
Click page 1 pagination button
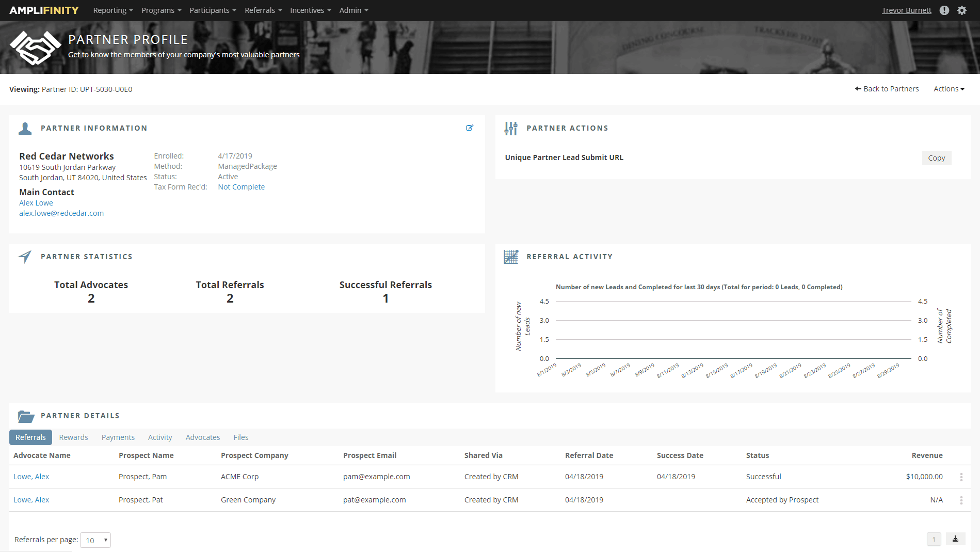tap(934, 540)
